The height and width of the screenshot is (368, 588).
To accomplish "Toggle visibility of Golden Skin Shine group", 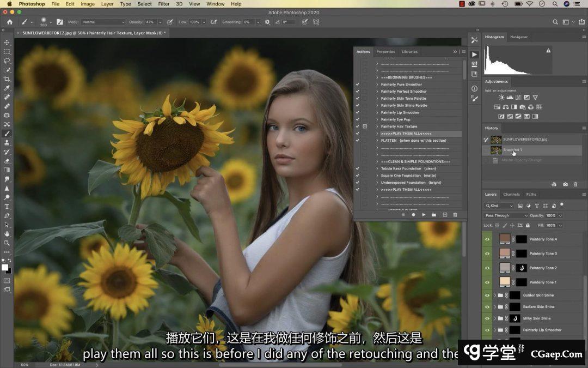I will [x=487, y=295].
